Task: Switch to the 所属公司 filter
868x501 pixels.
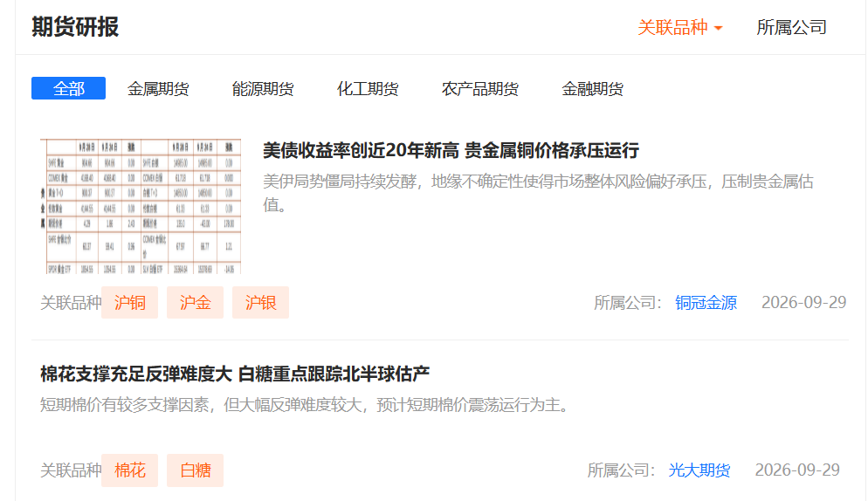Action: pos(791,27)
